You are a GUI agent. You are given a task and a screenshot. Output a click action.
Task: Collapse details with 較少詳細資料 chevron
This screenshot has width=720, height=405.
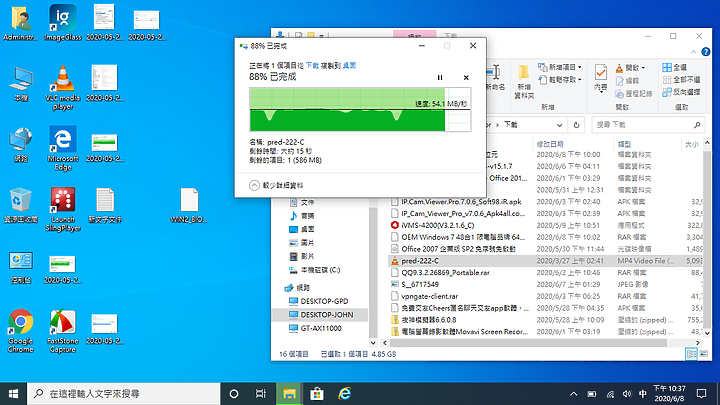click(255, 185)
